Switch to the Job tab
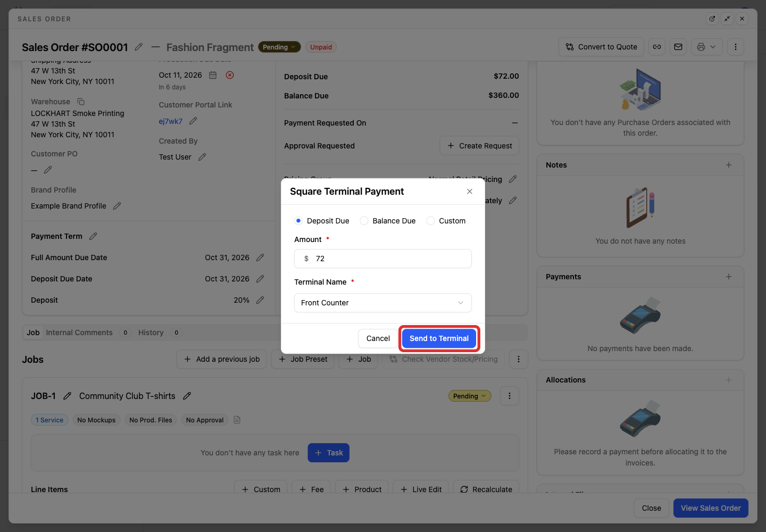The height and width of the screenshot is (532, 766). 33,332
